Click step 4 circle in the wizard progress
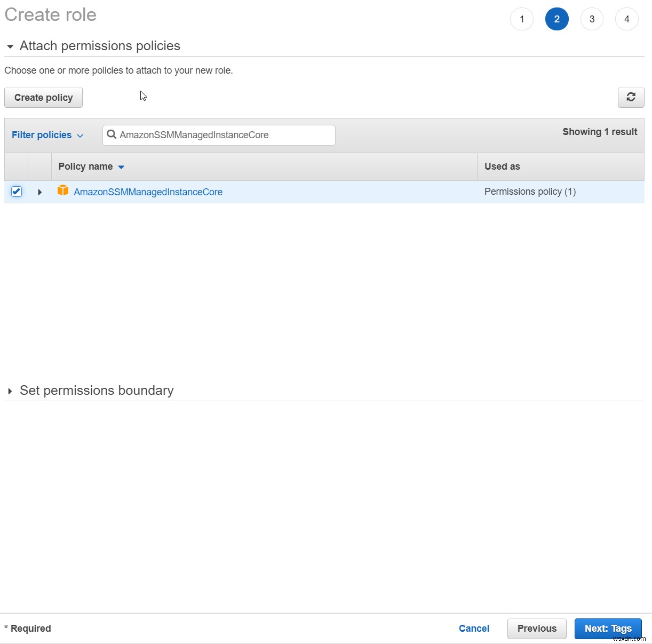 tap(627, 19)
